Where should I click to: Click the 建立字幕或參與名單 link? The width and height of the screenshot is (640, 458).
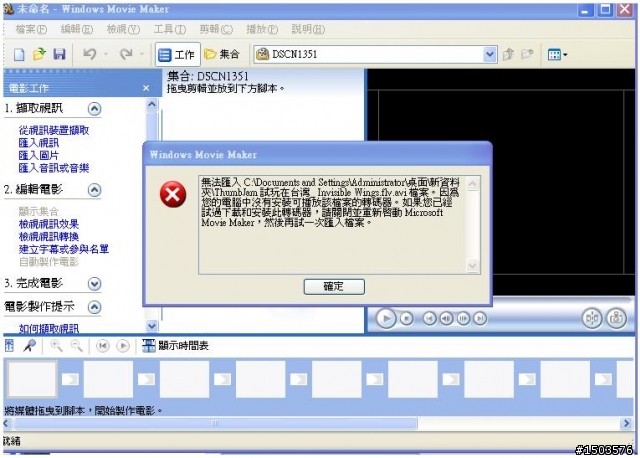tap(64, 249)
